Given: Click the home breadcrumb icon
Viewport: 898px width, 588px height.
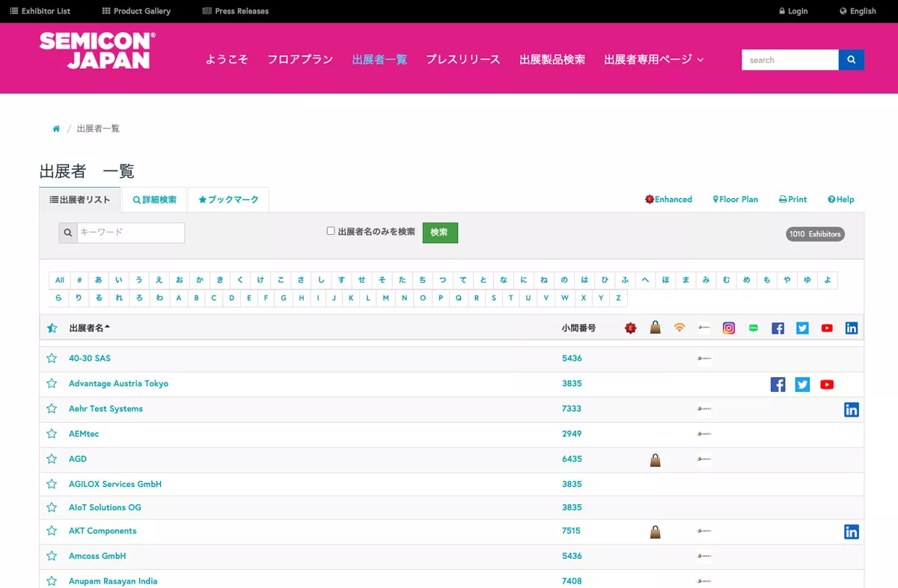Looking at the screenshot, I should [x=56, y=129].
